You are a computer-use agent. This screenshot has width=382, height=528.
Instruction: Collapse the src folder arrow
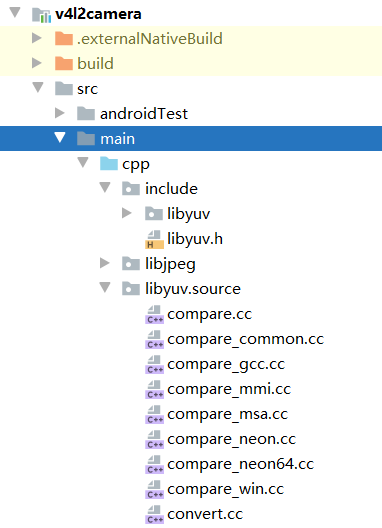pyautogui.click(x=38, y=88)
